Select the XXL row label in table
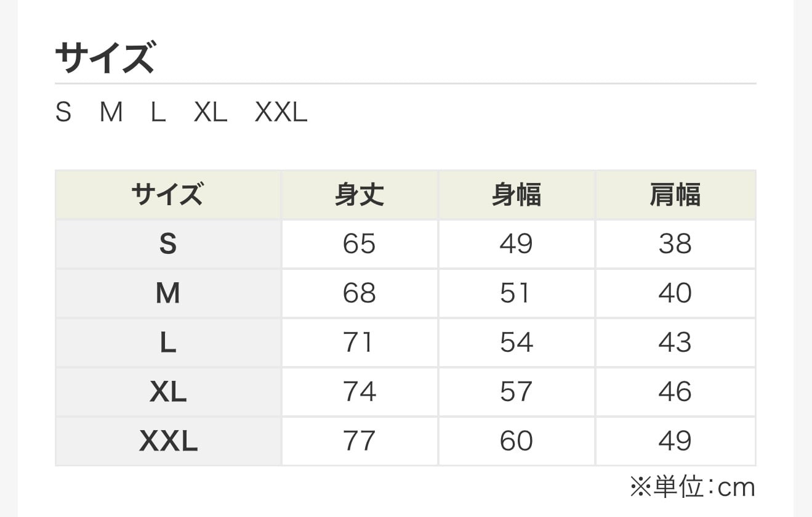Image resolution: width=812 pixels, height=517 pixels. [x=167, y=441]
